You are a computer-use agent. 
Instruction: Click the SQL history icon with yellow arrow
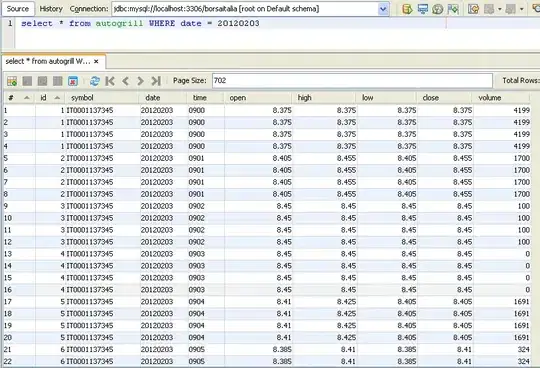[x=473, y=9]
